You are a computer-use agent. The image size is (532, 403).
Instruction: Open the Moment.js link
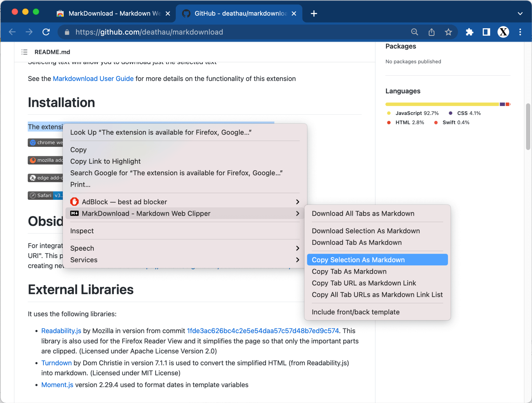pyautogui.click(x=57, y=385)
